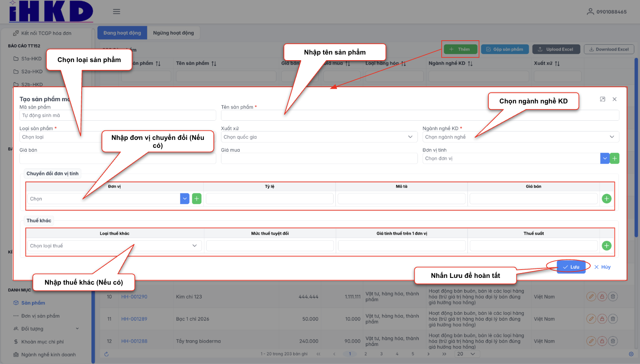Click the Tên sản phẩm input field
The width and height of the screenshot is (640, 364).
420,115
